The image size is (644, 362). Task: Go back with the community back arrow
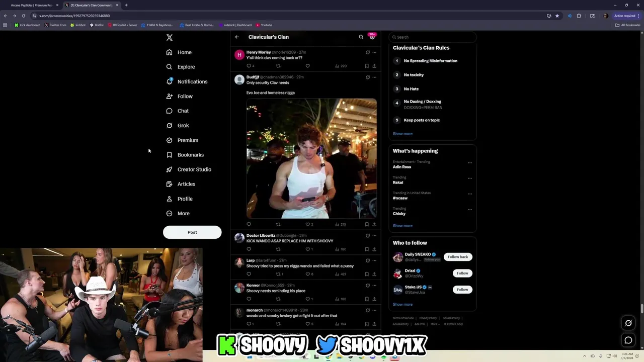pos(237,37)
